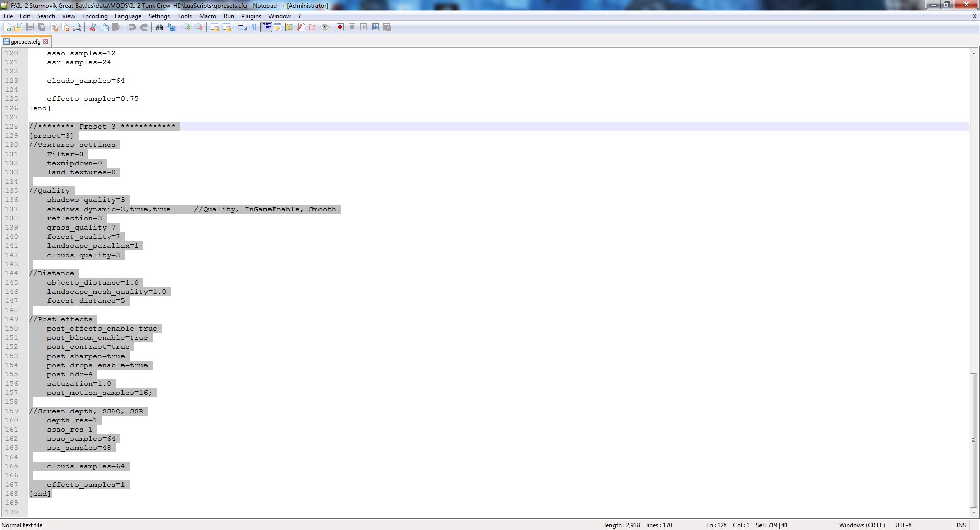980x530 pixels.
Task: Open the ? help menu
Action: point(300,16)
